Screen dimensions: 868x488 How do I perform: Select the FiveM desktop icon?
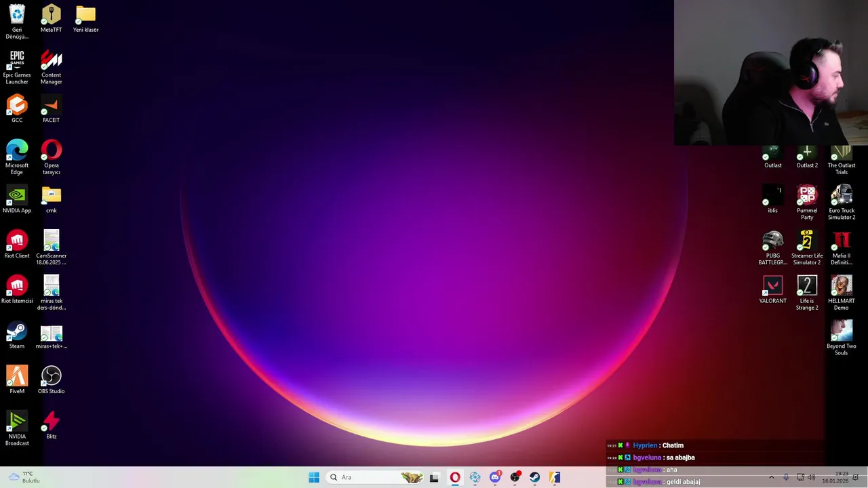click(x=17, y=380)
